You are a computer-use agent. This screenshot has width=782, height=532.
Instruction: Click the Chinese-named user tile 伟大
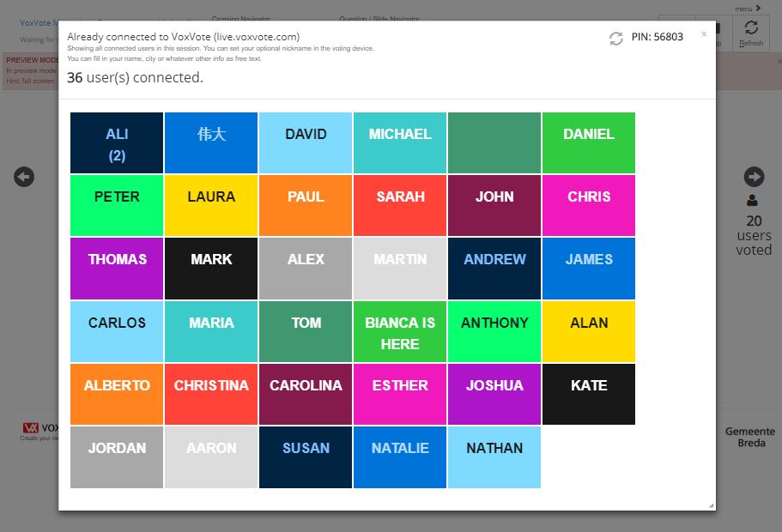pyautogui.click(x=211, y=143)
